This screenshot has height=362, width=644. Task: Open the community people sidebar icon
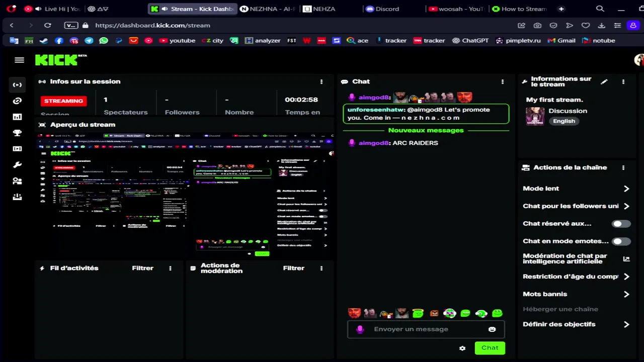[x=17, y=181]
